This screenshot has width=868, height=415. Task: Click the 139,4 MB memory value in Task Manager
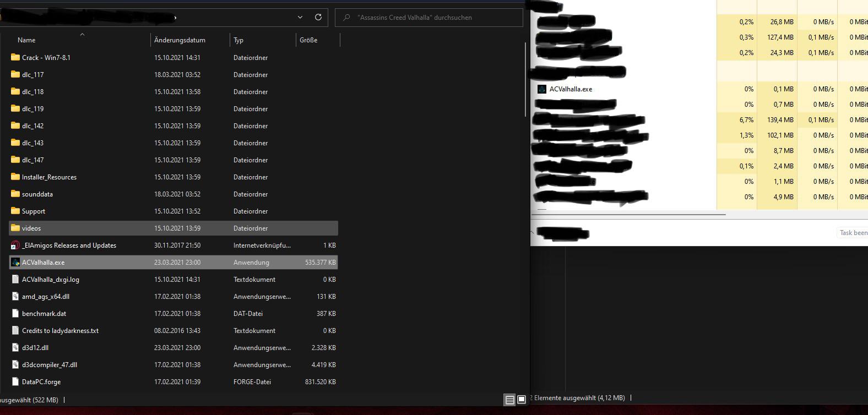780,120
